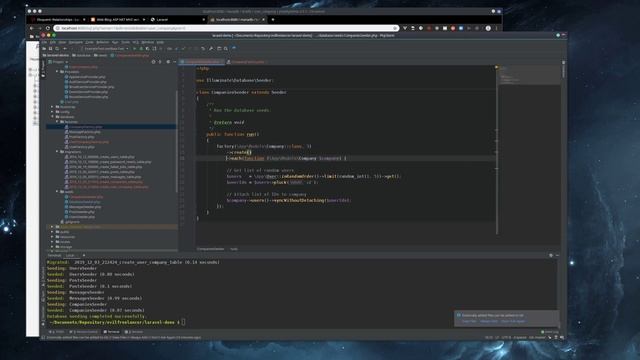The height and width of the screenshot is (360, 640).
Task: Select RouteServiceProvider.php in project tree
Action: click(x=86, y=97)
